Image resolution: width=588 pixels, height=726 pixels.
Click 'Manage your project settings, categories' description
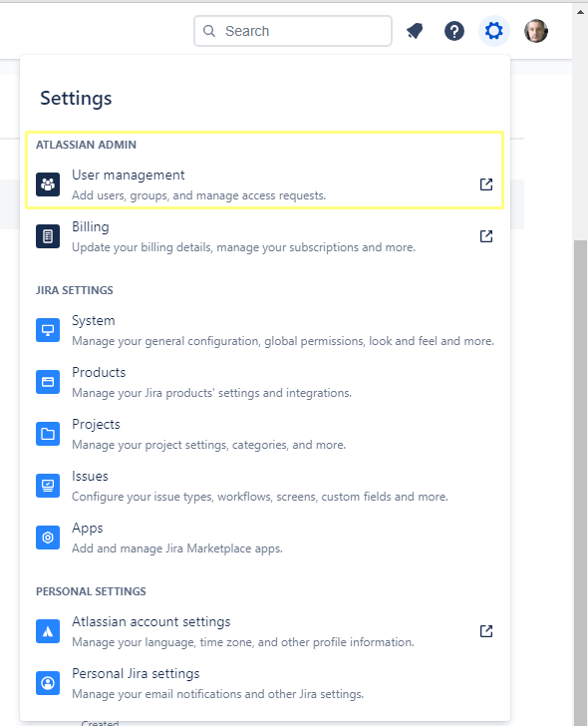click(x=209, y=445)
